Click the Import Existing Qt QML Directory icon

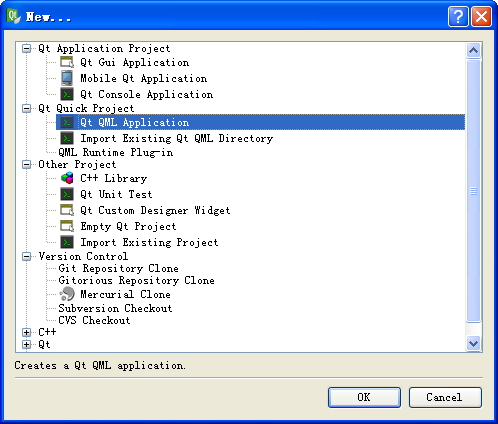click(x=67, y=138)
